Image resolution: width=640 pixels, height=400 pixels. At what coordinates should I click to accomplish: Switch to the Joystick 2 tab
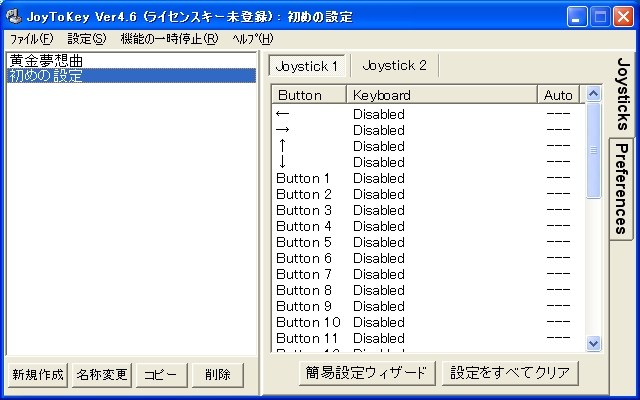point(394,66)
